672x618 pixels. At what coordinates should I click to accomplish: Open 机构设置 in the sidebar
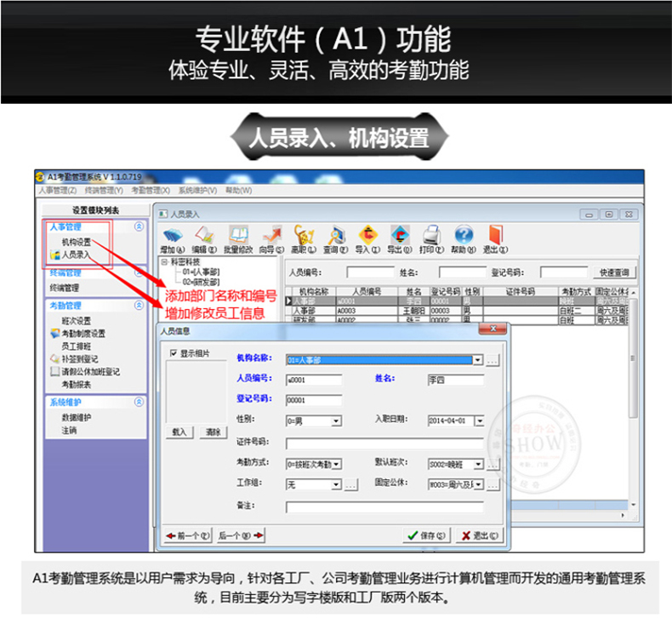[77, 242]
